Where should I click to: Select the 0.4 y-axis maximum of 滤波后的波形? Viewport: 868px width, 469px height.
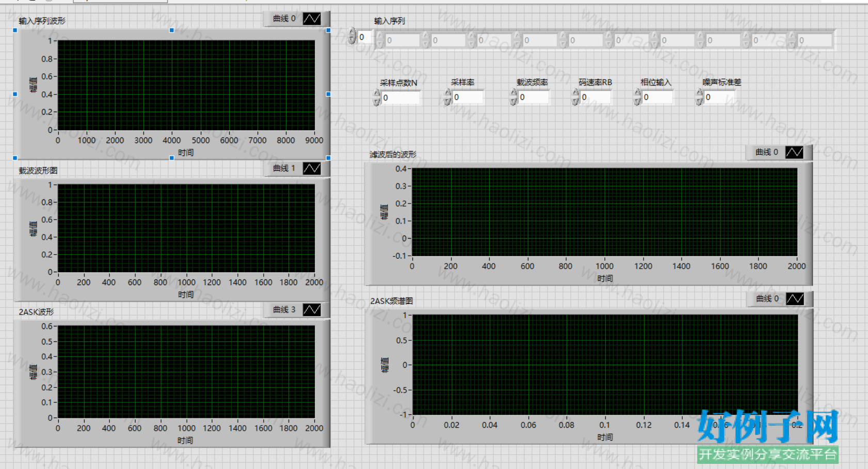401,169
